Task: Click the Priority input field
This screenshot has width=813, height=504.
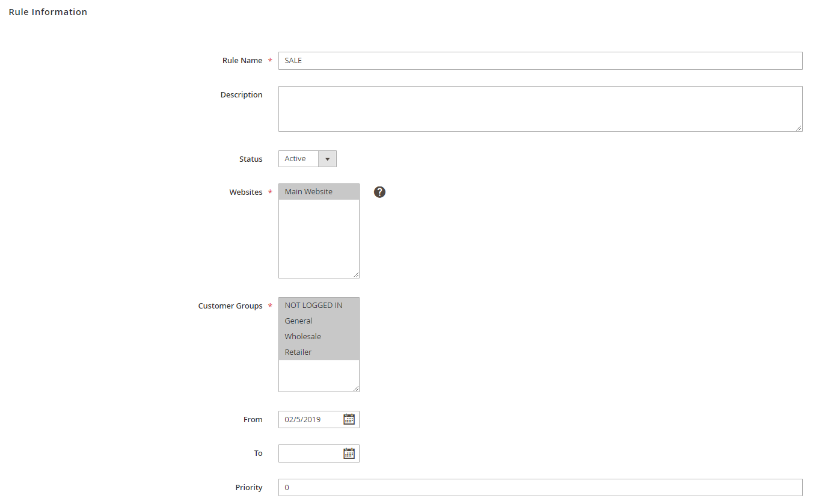Action: [x=539, y=487]
